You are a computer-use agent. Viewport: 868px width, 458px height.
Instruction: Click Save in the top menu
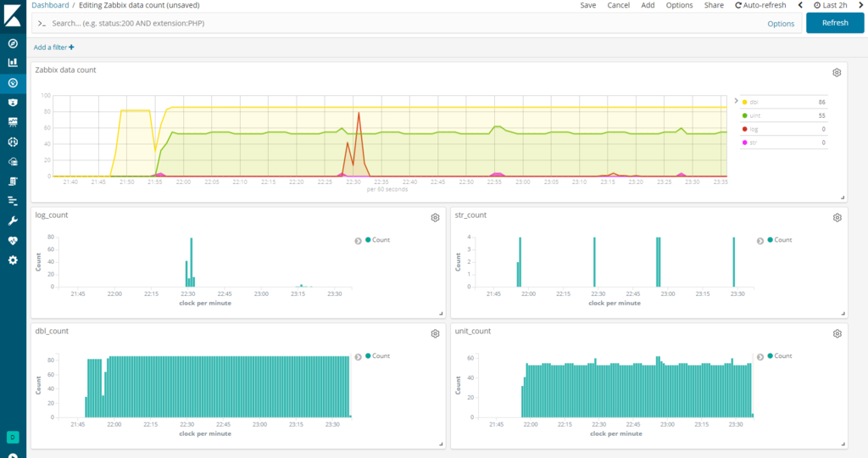(588, 5)
